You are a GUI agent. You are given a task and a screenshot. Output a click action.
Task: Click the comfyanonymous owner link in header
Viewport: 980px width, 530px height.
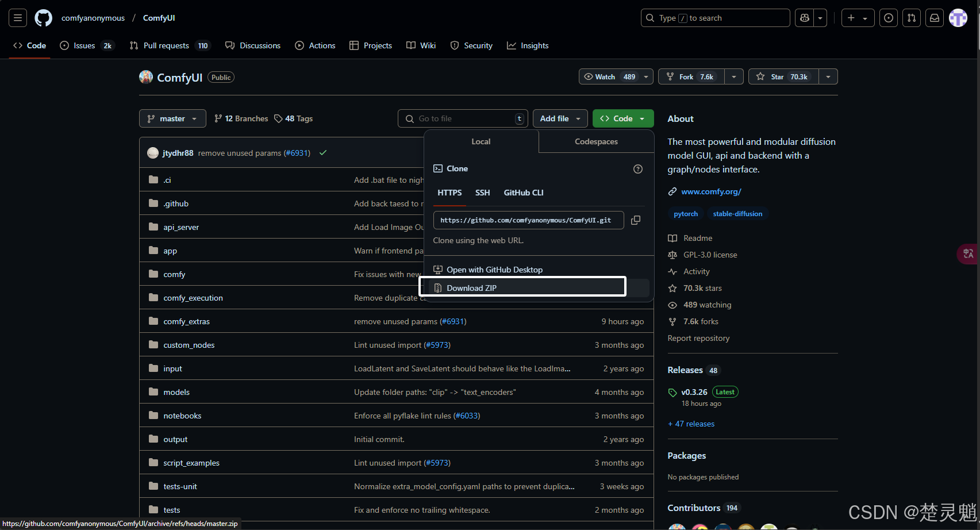(x=93, y=18)
